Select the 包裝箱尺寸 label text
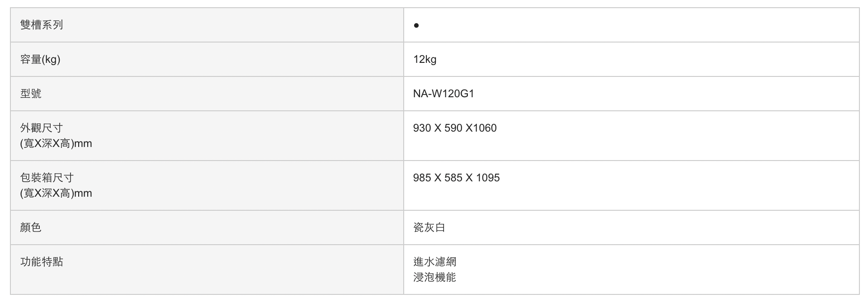This screenshot has width=868, height=303. point(47,178)
